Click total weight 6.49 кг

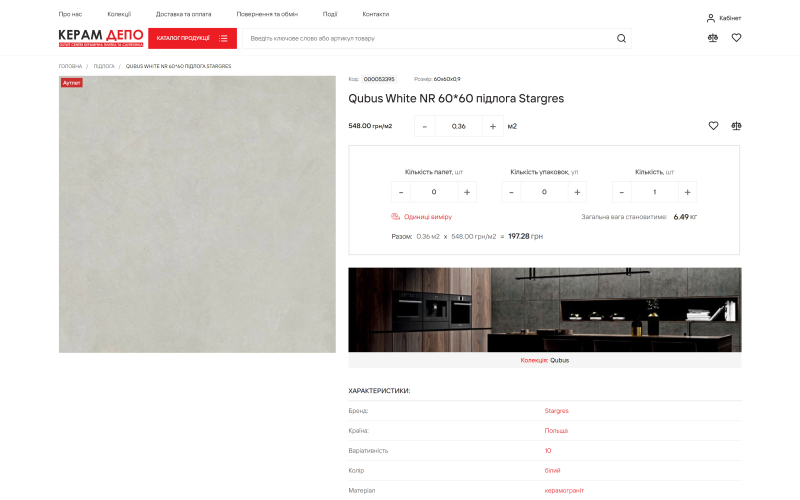[x=685, y=217]
